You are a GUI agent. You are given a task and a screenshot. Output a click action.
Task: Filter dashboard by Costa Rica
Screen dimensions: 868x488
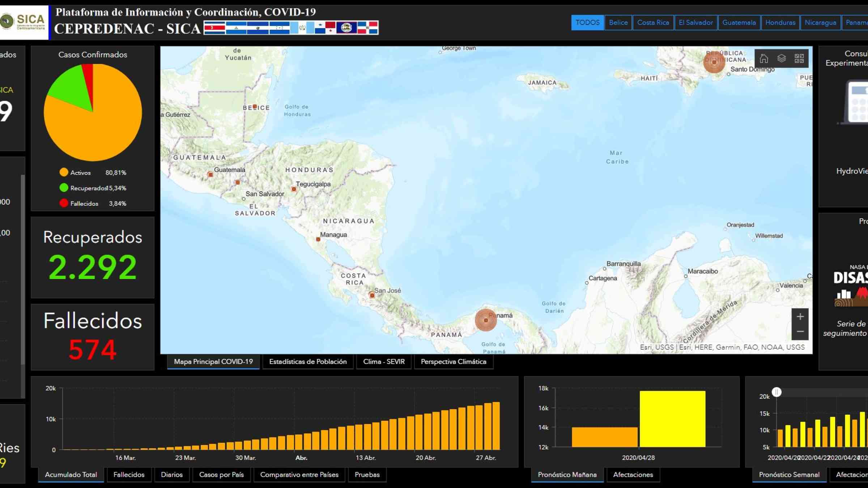(x=653, y=22)
